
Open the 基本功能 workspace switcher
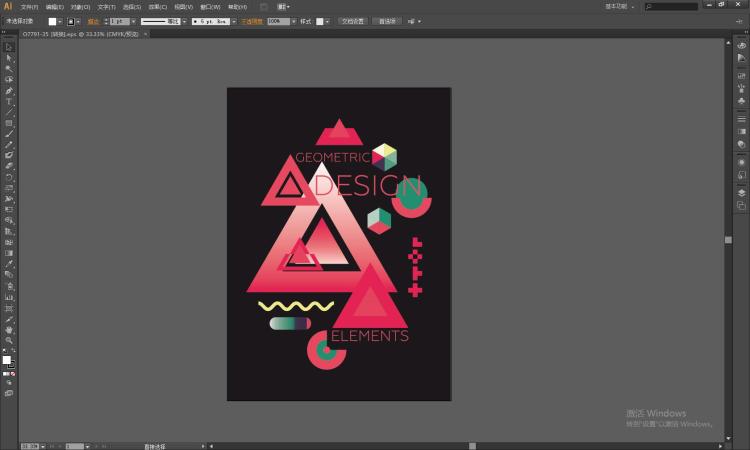point(619,7)
